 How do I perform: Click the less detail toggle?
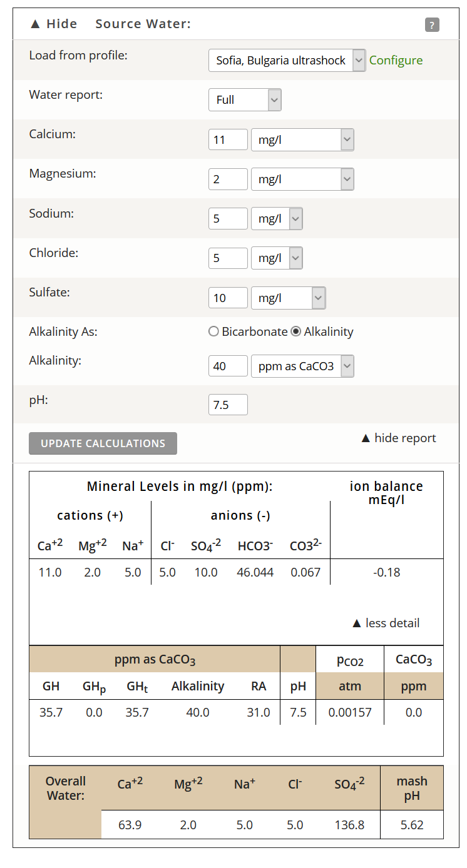pos(386,623)
